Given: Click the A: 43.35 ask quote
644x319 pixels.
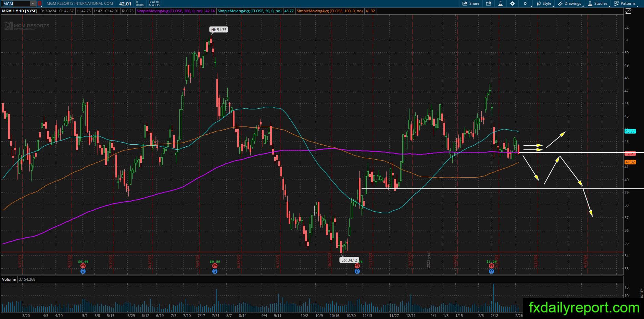Looking at the screenshot, I should pyautogui.click(x=154, y=5).
